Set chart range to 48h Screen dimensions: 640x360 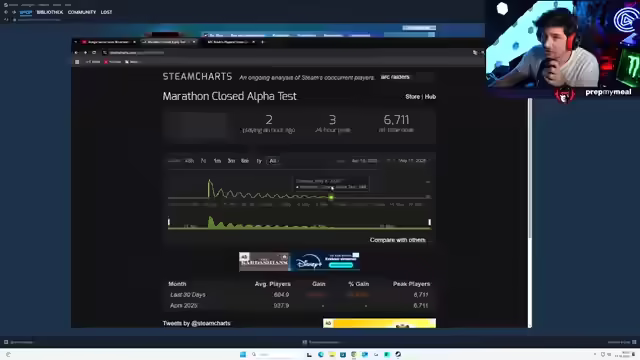pyautogui.click(x=189, y=161)
